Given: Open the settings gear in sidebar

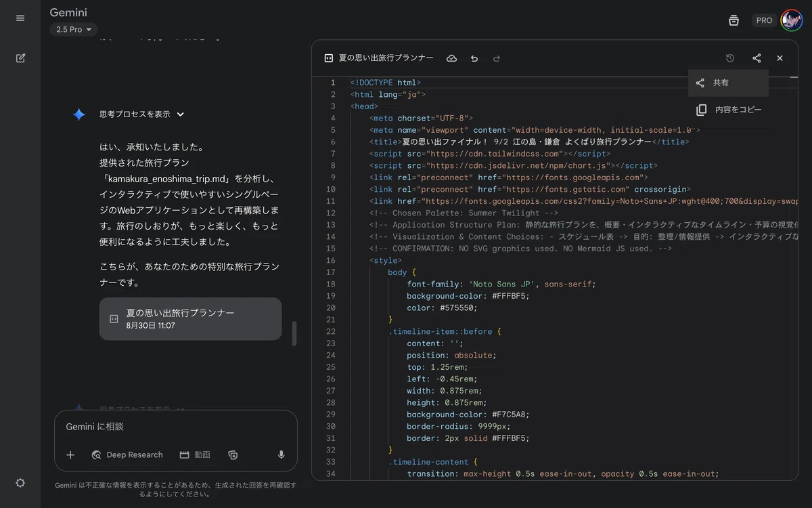Looking at the screenshot, I should (x=20, y=483).
